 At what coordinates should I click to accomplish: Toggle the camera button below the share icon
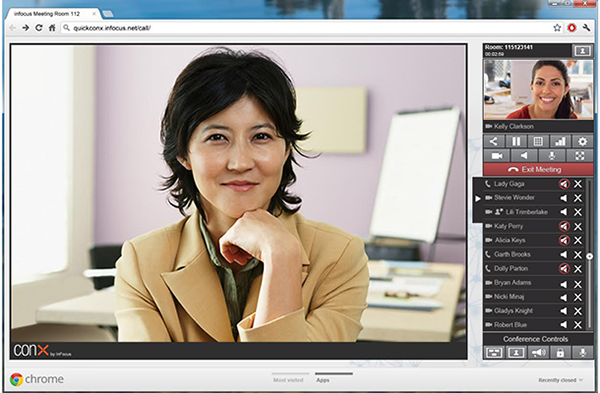[497, 155]
